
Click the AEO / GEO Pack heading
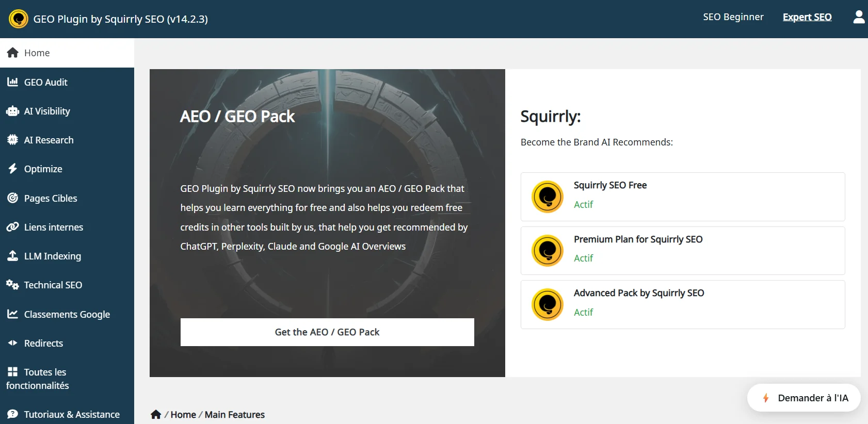[237, 117]
